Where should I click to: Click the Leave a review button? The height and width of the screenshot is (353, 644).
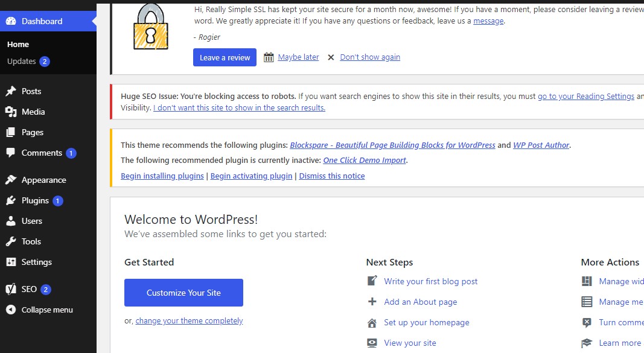coord(225,57)
